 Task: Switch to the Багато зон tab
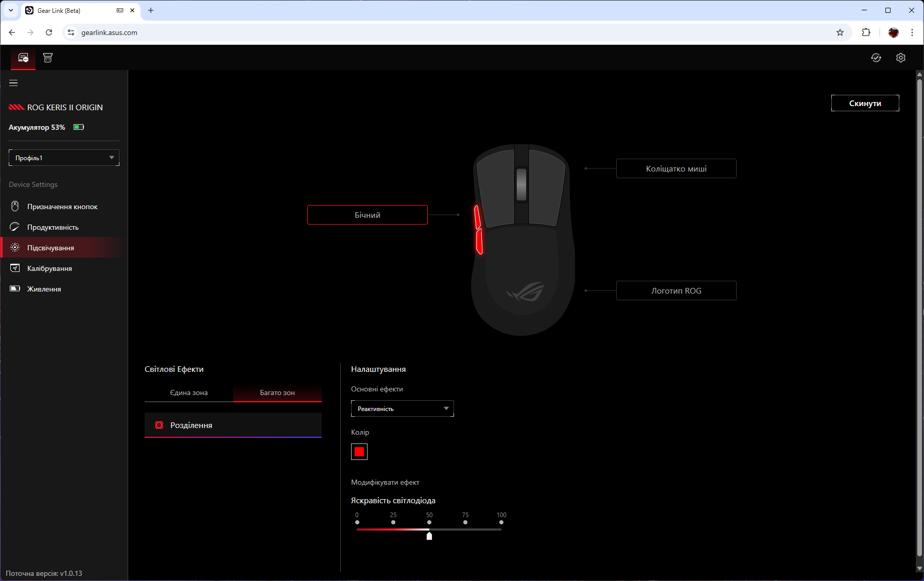pos(277,392)
